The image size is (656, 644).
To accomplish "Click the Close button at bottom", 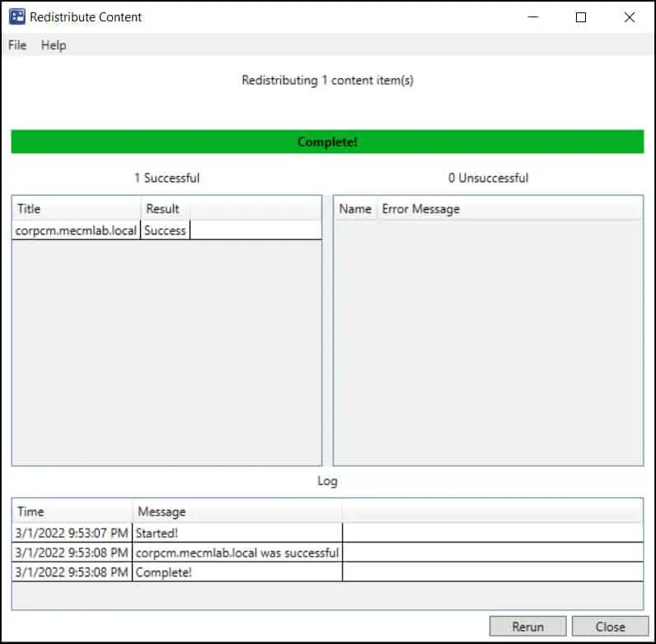I will pos(610,627).
